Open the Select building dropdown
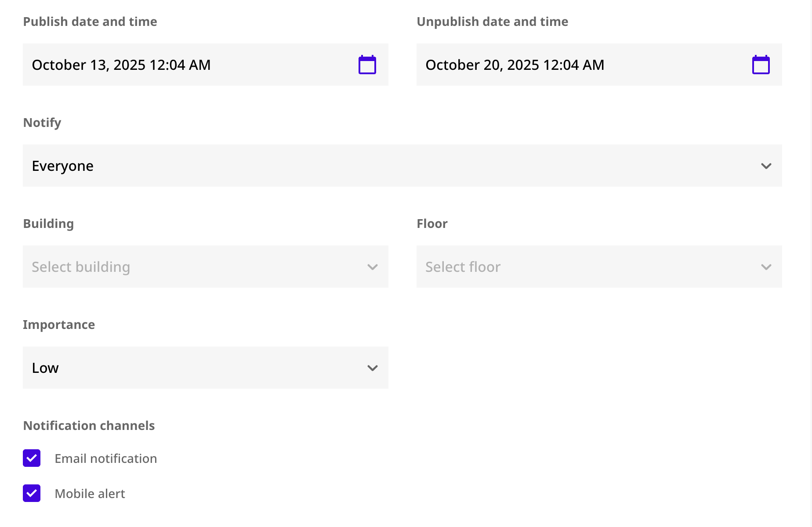 (206, 267)
